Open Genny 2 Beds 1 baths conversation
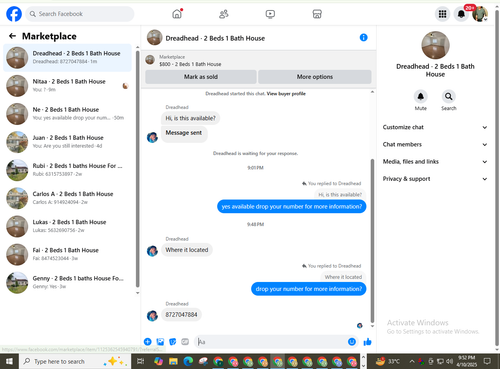500x369 pixels. (68, 283)
